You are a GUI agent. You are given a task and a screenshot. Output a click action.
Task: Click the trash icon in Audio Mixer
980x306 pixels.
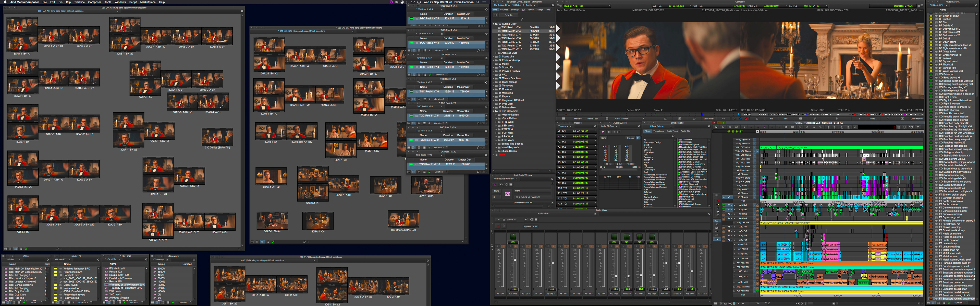tap(504, 226)
